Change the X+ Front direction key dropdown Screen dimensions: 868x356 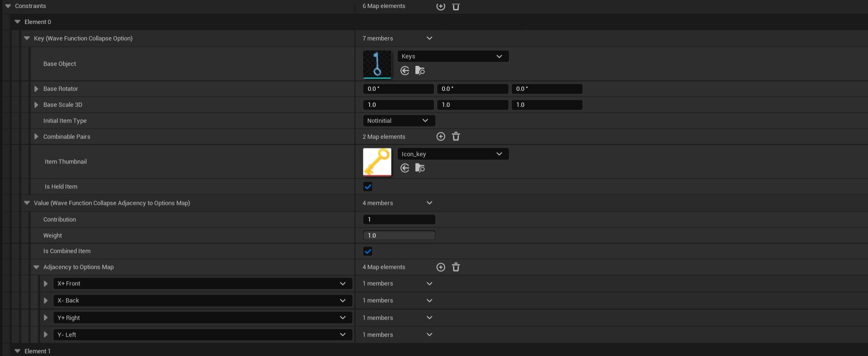[x=203, y=283]
